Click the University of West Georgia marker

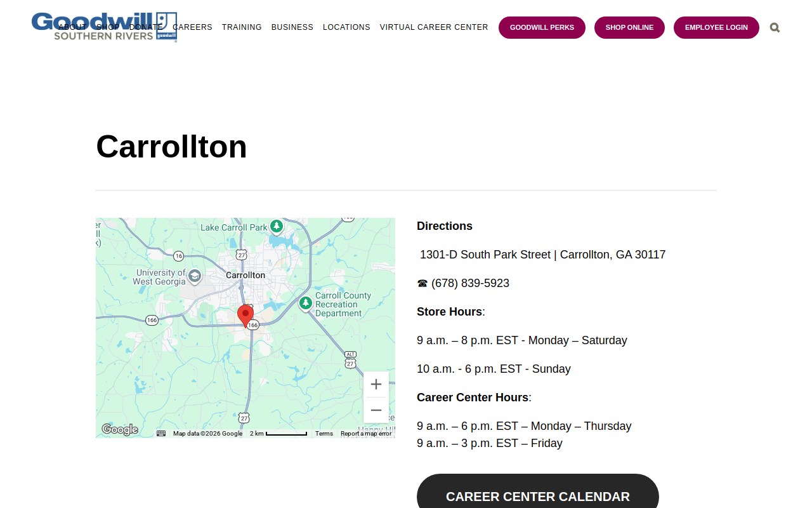tap(195, 276)
